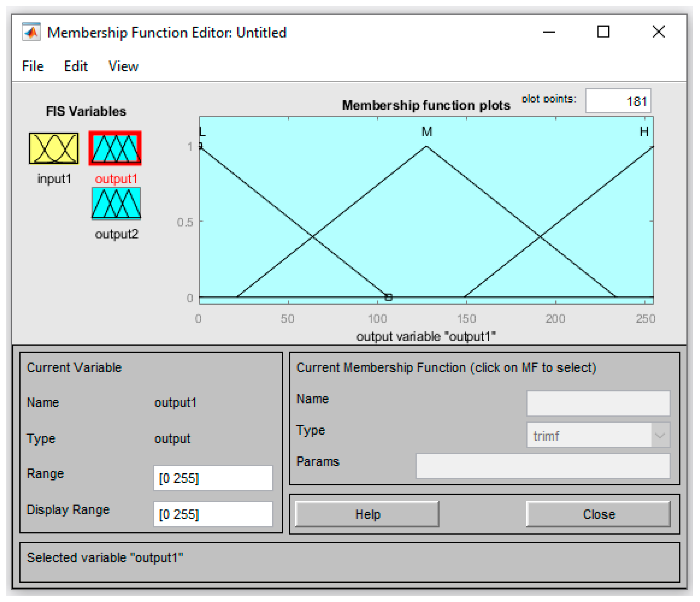700x602 pixels.
Task: Click the L membership function curve label
Action: [203, 132]
